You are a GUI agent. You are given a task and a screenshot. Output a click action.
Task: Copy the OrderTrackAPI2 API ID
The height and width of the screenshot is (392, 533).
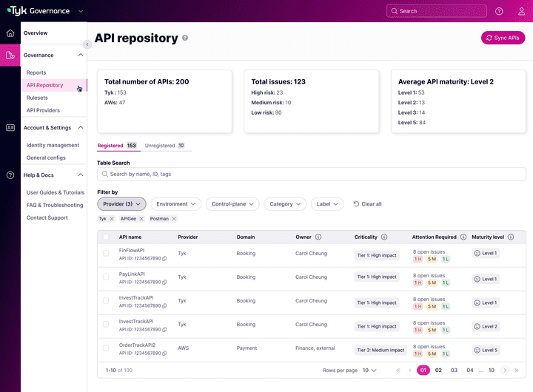pos(164,354)
